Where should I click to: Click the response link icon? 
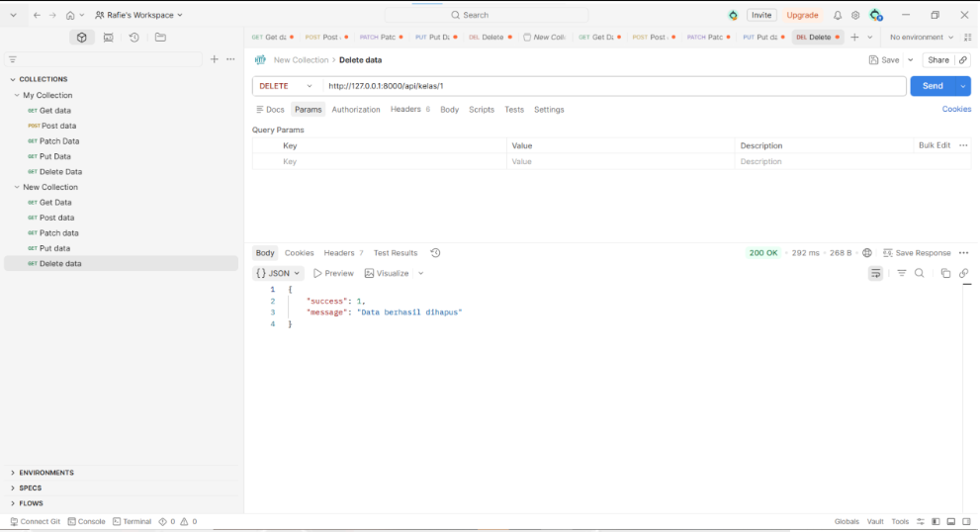(x=964, y=273)
